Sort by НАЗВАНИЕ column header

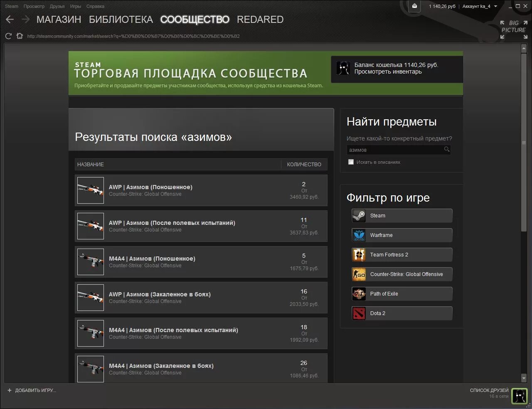tap(91, 165)
